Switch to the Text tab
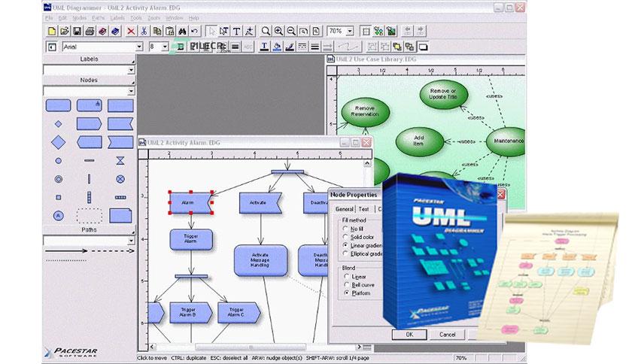 tap(364, 209)
